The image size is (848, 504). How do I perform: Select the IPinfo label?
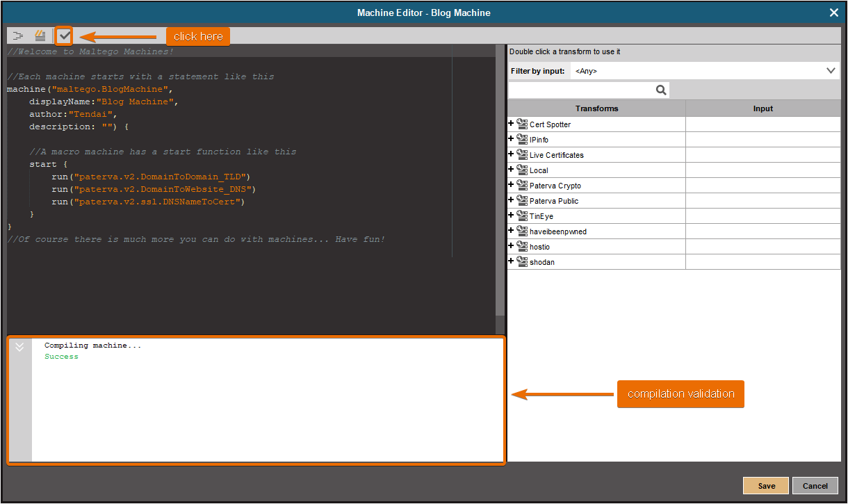pos(539,140)
